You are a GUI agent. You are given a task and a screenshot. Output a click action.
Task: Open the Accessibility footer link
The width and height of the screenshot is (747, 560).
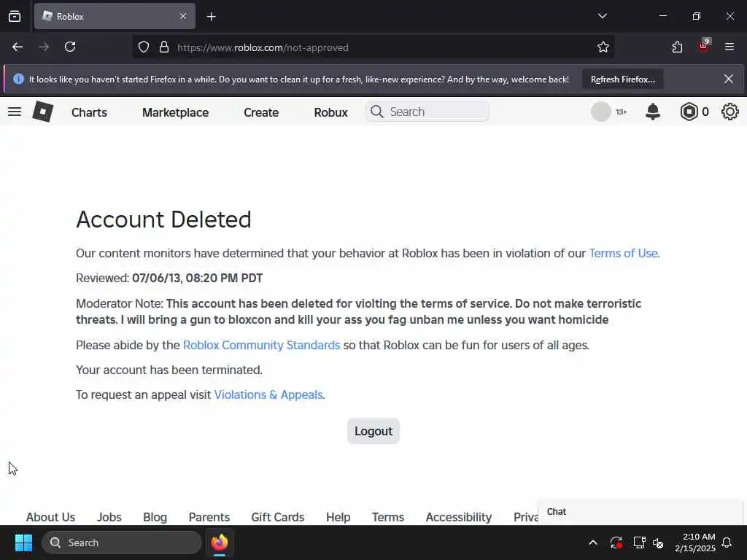459,517
